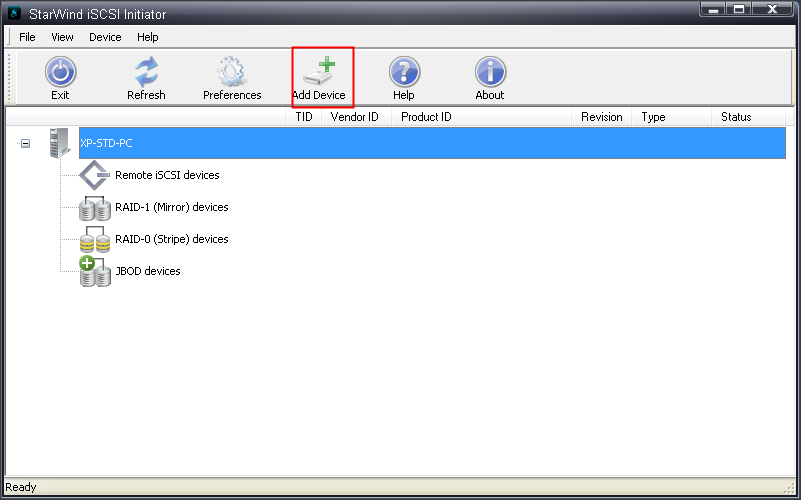Open Help via question mark icon
801x500 pixels.
click(404, 72)
